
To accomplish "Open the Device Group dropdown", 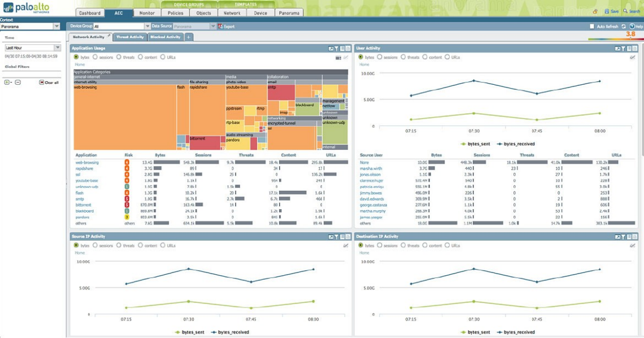I will coord(147,27).
